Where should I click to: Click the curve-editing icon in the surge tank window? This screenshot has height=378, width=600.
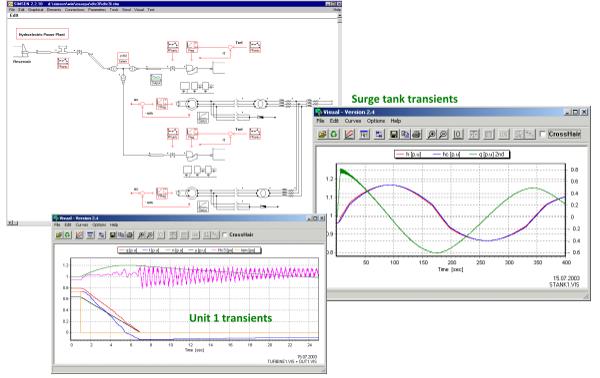coord(349,134)
